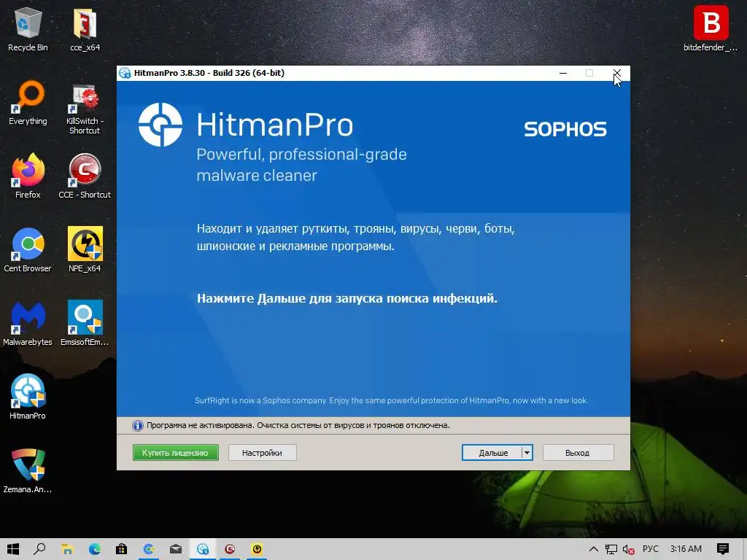
Task: Click the blue info icon in status strip
Action: coord(138,426)
